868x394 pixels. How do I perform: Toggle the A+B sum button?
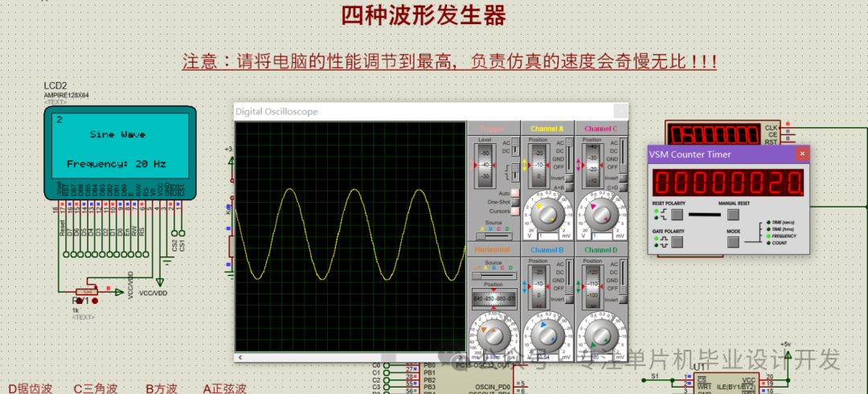[569, 187]
